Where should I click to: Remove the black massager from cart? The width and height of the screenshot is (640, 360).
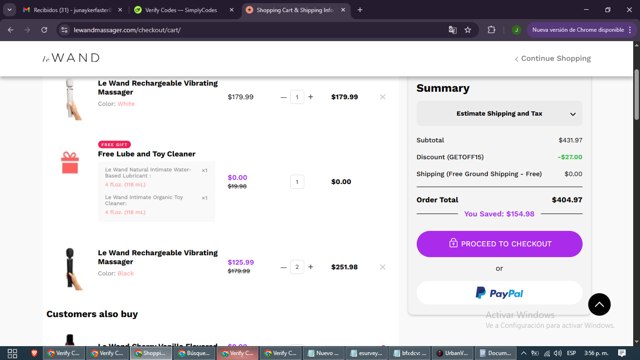click(382, 267)
